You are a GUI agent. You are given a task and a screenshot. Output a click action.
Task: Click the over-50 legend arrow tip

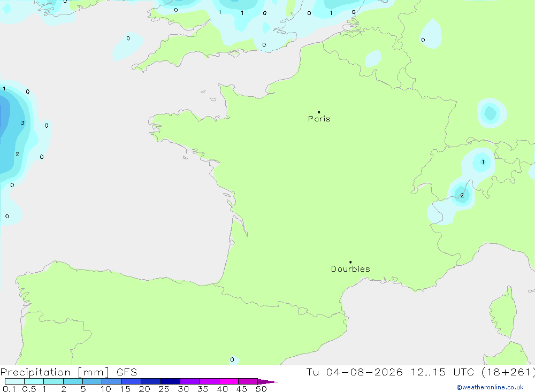coord(268,382)
